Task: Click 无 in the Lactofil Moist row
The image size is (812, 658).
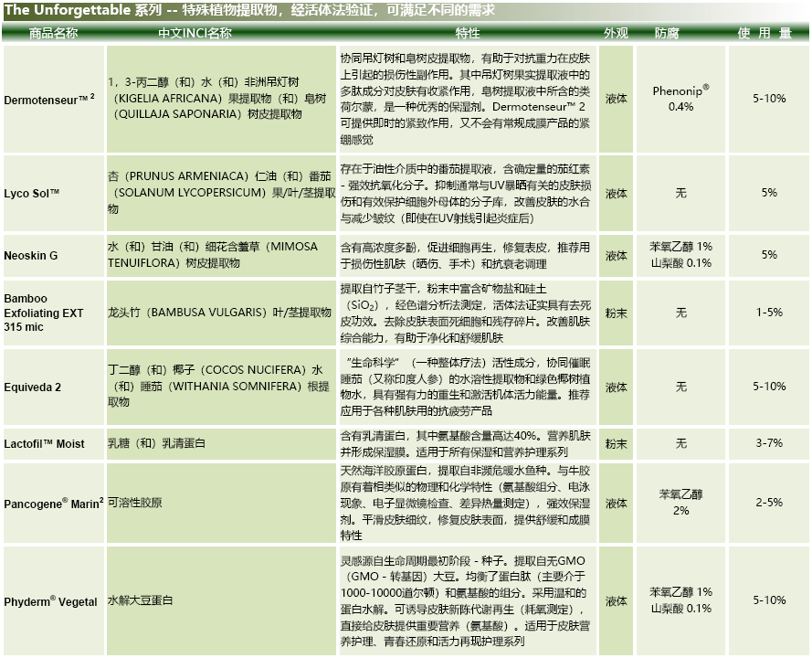Action: (681, 443)
